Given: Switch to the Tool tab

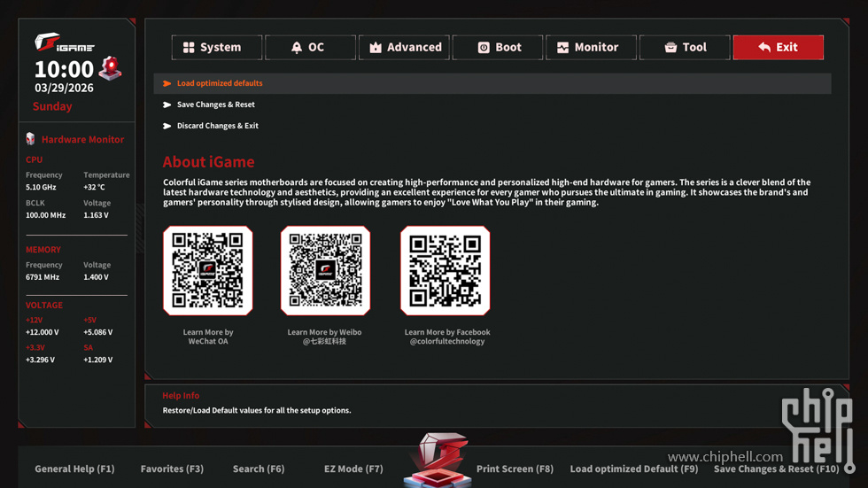Looking at the screenshot, I should tap(685, 48).
